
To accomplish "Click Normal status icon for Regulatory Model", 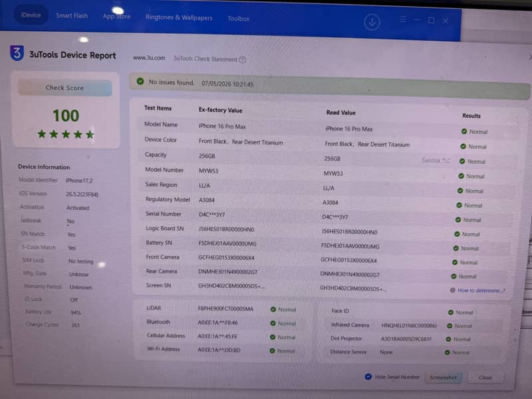I will tap(459, 205).
